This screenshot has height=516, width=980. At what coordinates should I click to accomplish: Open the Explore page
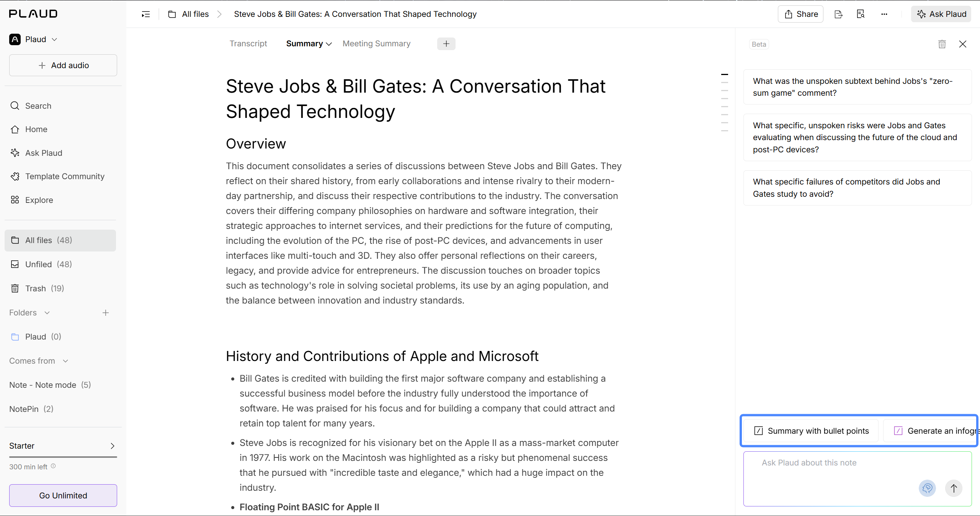(60, 200)
